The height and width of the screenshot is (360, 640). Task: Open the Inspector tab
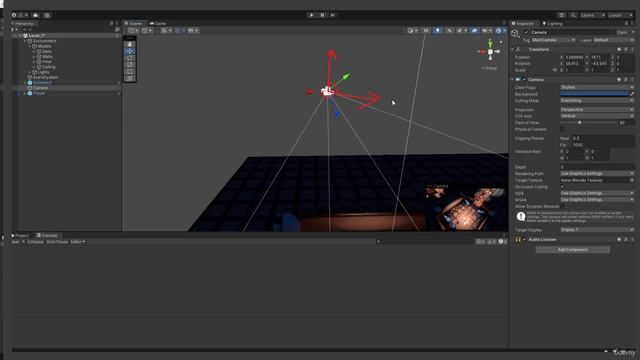pos(523,24)
